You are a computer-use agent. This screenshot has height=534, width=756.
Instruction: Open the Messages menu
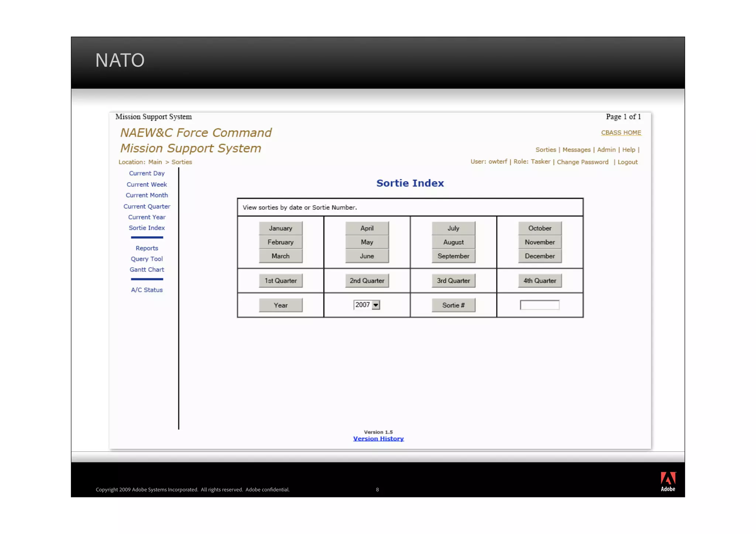pyautogui.click(x=576, y=149)
